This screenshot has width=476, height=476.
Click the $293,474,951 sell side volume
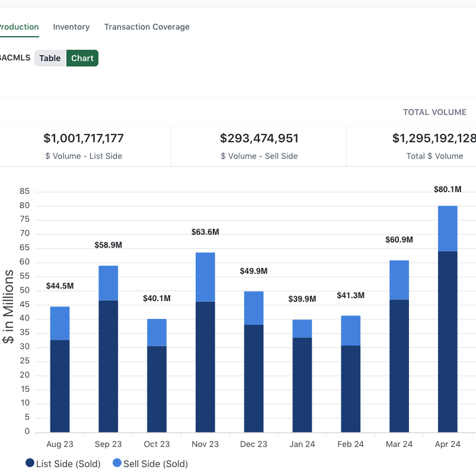[x=259, y=138]
